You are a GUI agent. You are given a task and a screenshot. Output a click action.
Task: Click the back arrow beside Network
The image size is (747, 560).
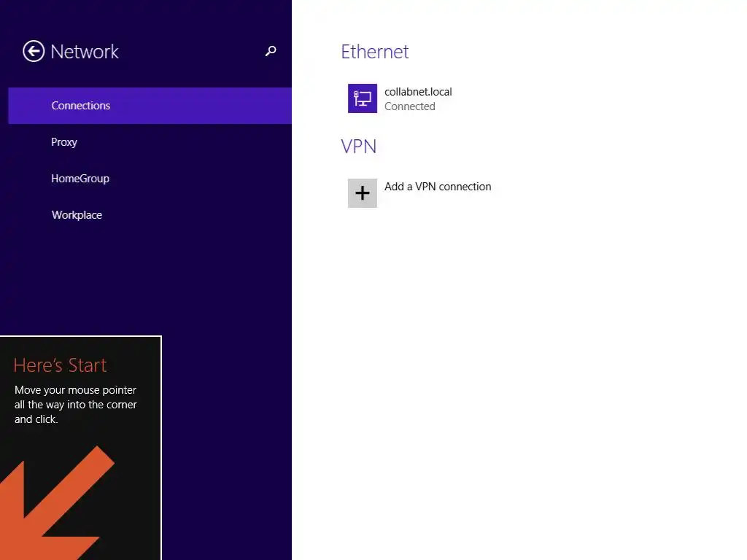(x=34, y=51)
